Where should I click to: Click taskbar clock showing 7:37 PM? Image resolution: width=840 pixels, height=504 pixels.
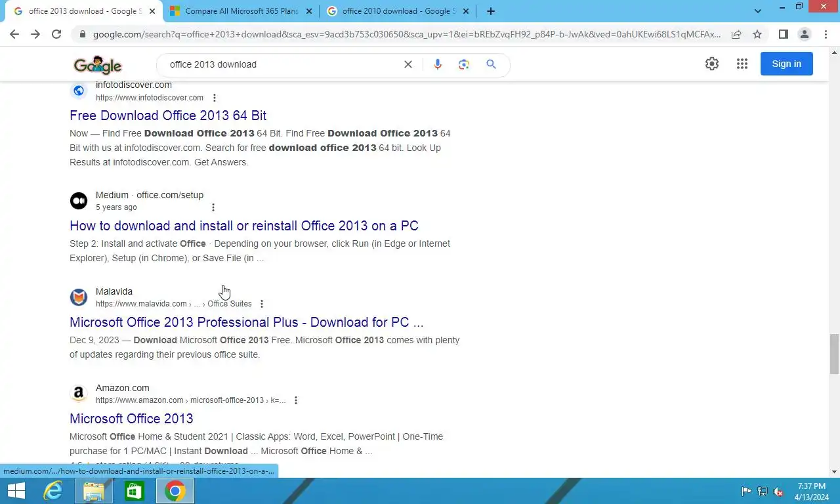click(812, 491)
